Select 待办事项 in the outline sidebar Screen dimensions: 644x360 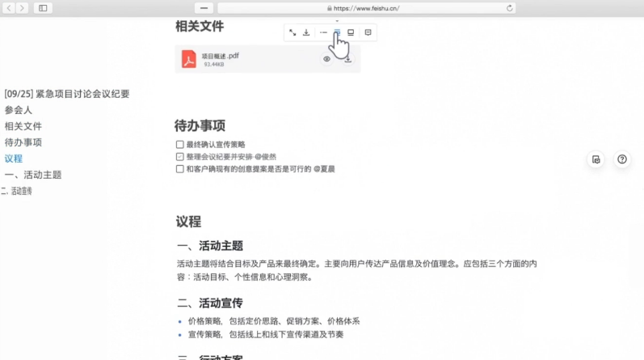(x=23, y=142)
